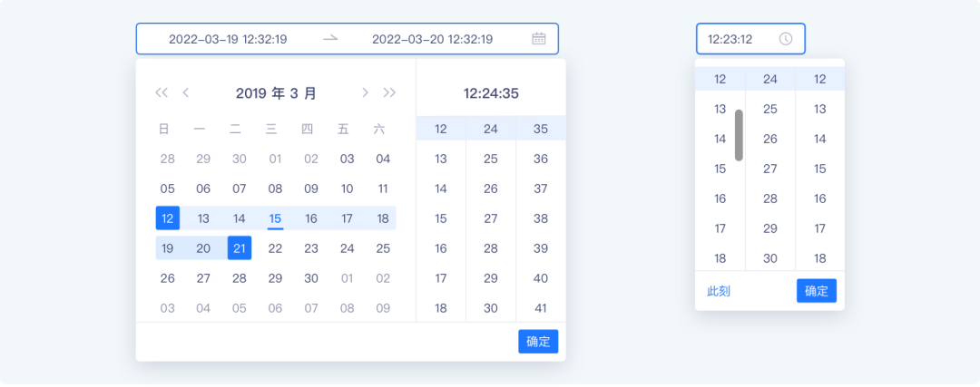980x387 pixels.
Task: Pick today's underlined date 15
Action: click(x=275, y=218)
